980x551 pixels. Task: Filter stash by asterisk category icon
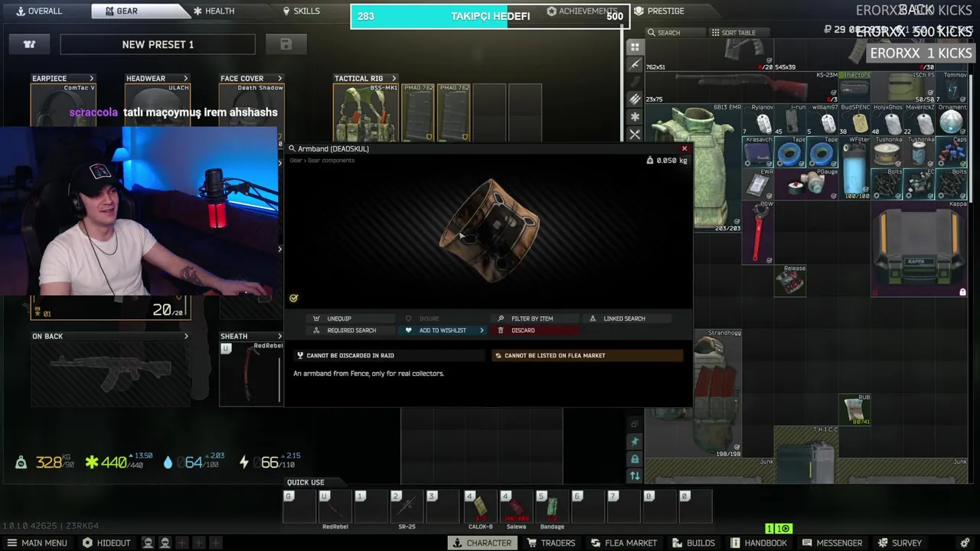(635, 117)
